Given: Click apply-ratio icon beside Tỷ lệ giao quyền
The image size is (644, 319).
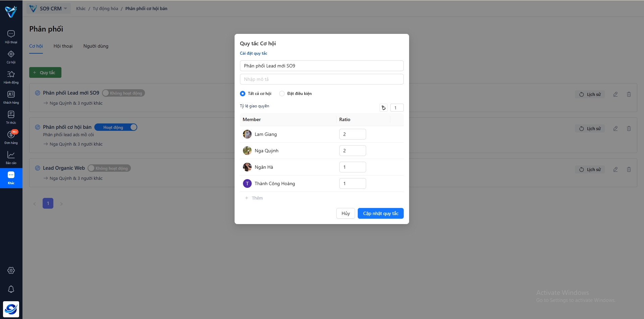Looking at the screenshot, I should click(x=384, y=108).
